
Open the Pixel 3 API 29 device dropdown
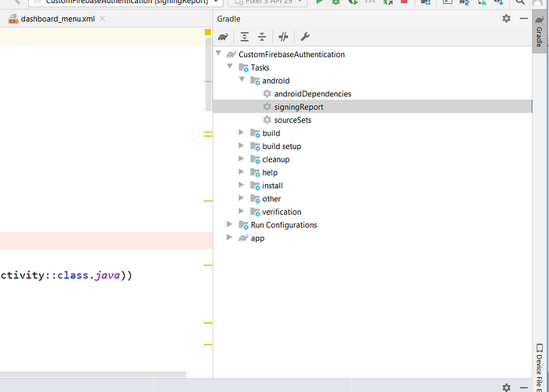[268, 2]
